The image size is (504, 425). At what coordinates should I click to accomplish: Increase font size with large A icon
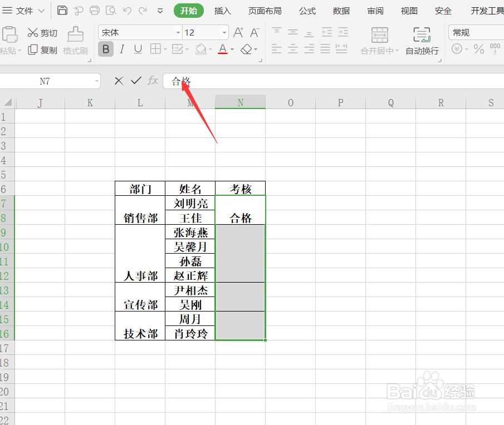238,32
